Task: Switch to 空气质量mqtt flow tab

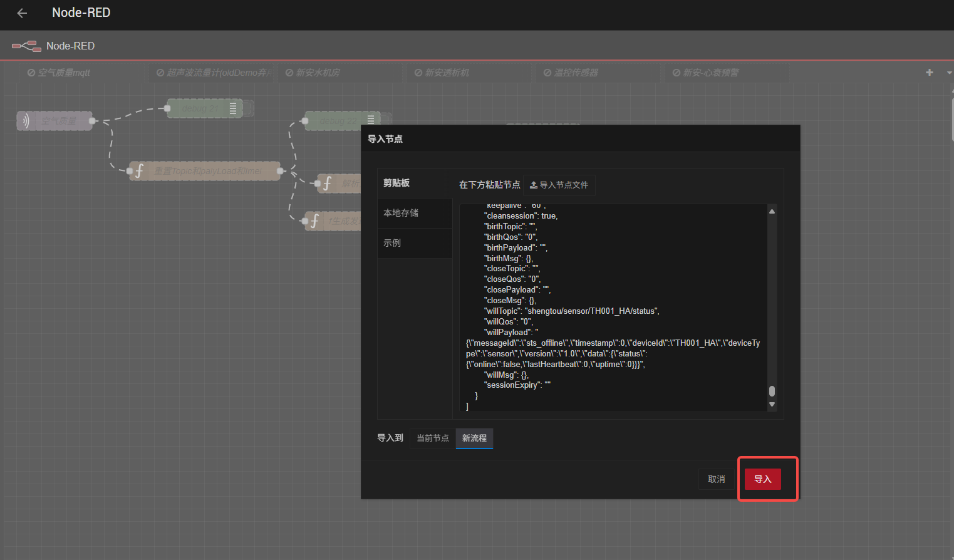Action: (x=64, y=73)
